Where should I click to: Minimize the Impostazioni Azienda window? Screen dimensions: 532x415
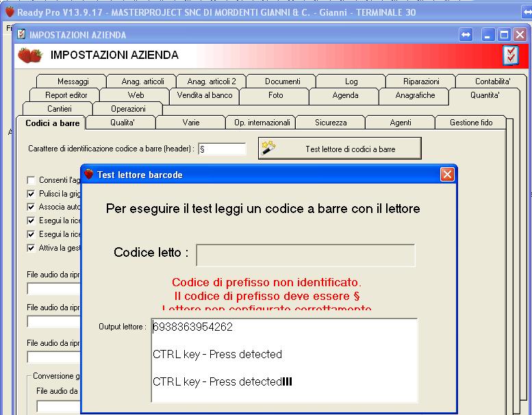(488, 35)
